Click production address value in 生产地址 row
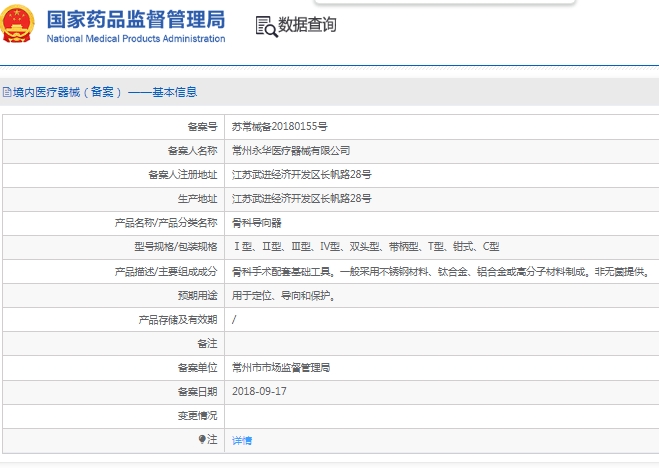The image size is (659, 468). click(302, 198)
